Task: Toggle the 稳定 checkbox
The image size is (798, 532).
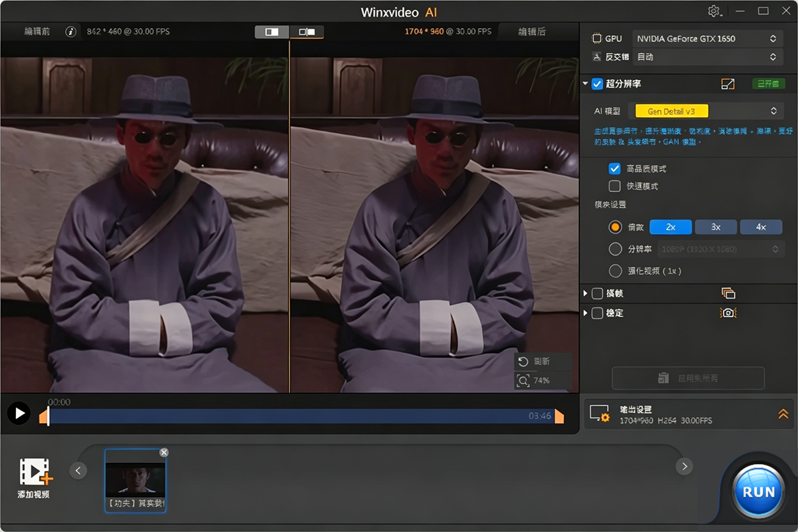Action: tap(597, 313)
